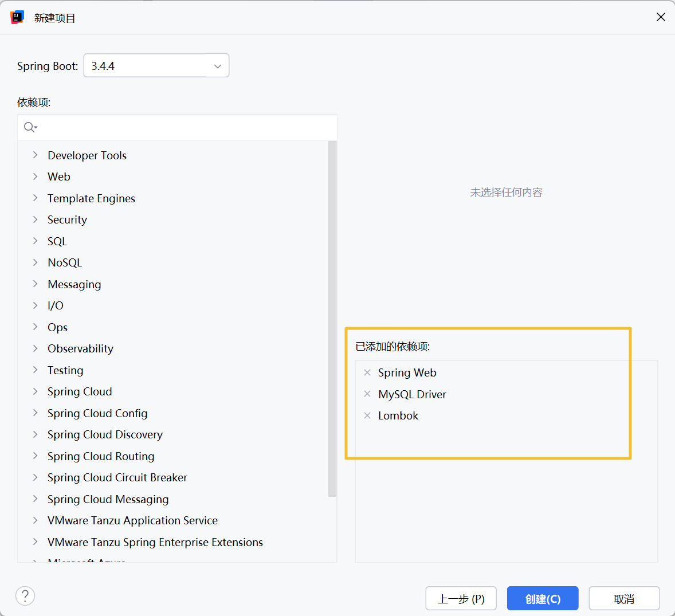Expand the Template Engines category

pos(36,198)
